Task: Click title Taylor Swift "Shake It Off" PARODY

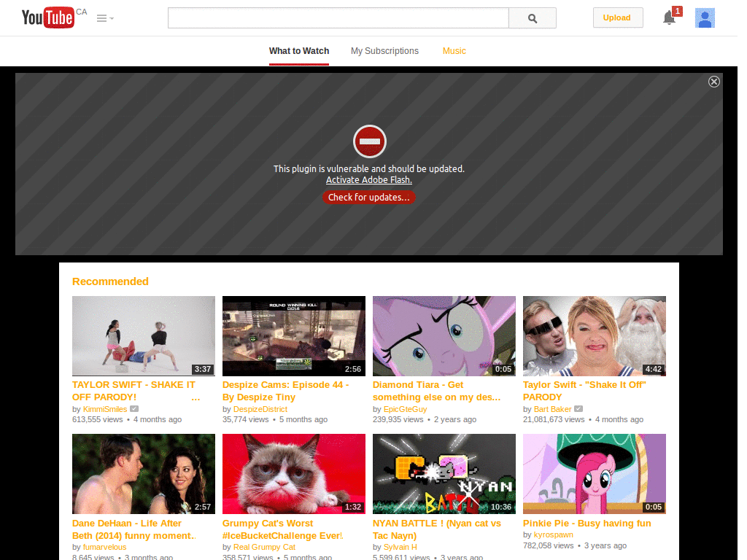Action: [x=584, y=391]
